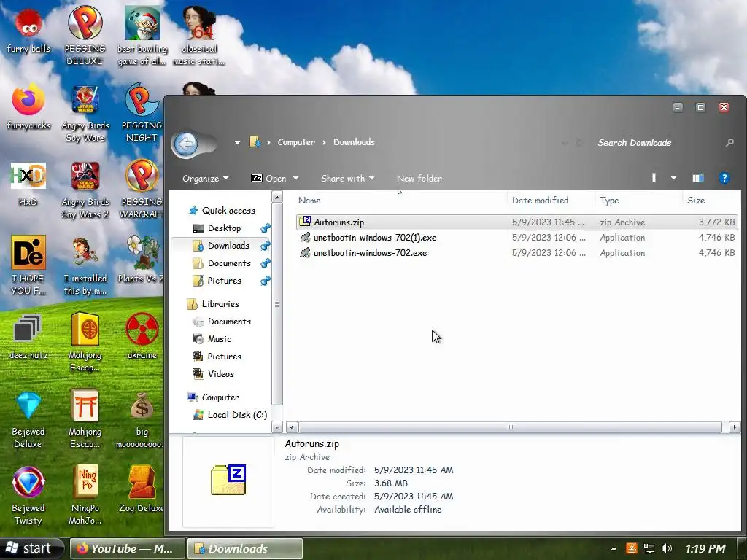Open Videos library in navigation pane
Viewport: 747px width, 560px height.
(x=213, y=374)
